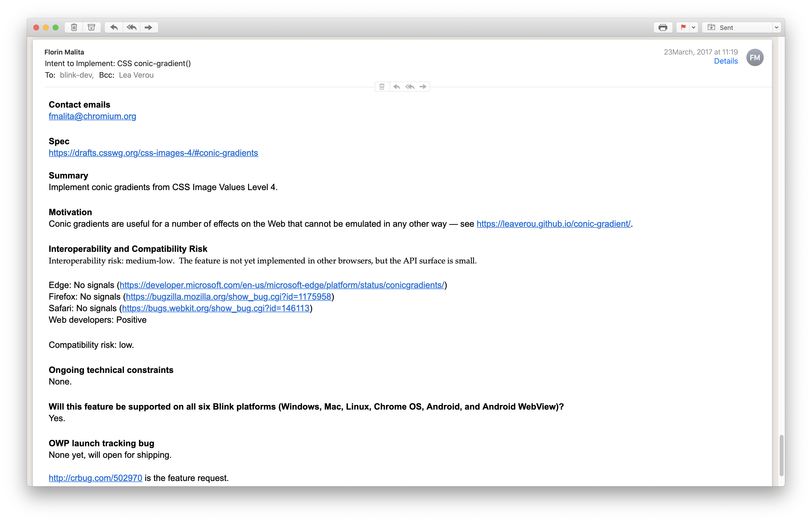Click the trash delete icon in toolbar
This screenshot has width=812, height=522.
[x=74, y=27]
